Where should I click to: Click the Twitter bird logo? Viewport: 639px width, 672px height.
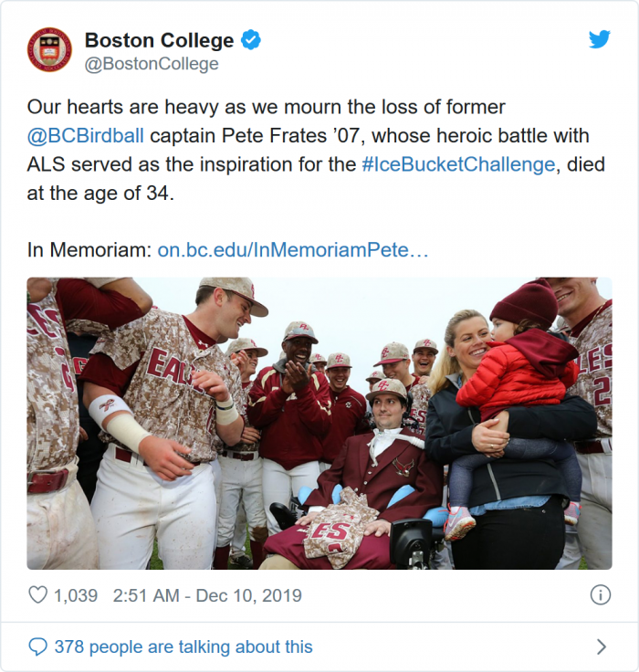(599, 39)
